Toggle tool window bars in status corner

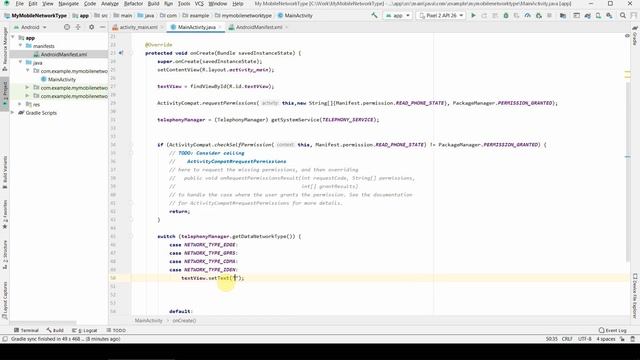pyautogui.click(x=5, y=339)
